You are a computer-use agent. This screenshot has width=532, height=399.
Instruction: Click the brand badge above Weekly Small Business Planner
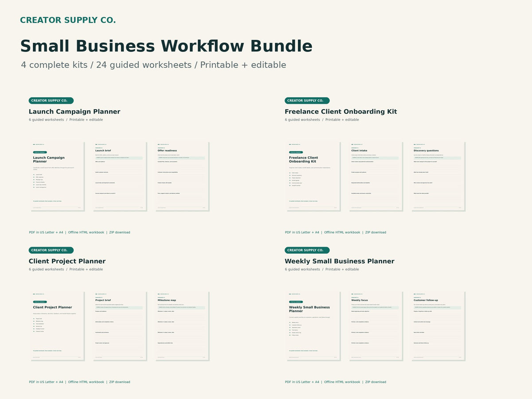coord(307,250)
